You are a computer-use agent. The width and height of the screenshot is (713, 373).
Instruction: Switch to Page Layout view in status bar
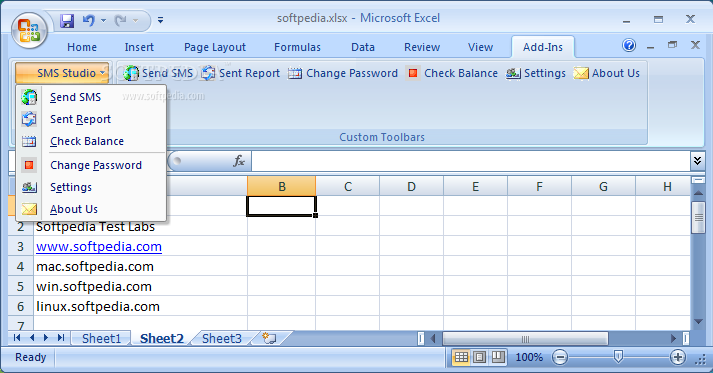pyautogui.click(x=479, y=358)
